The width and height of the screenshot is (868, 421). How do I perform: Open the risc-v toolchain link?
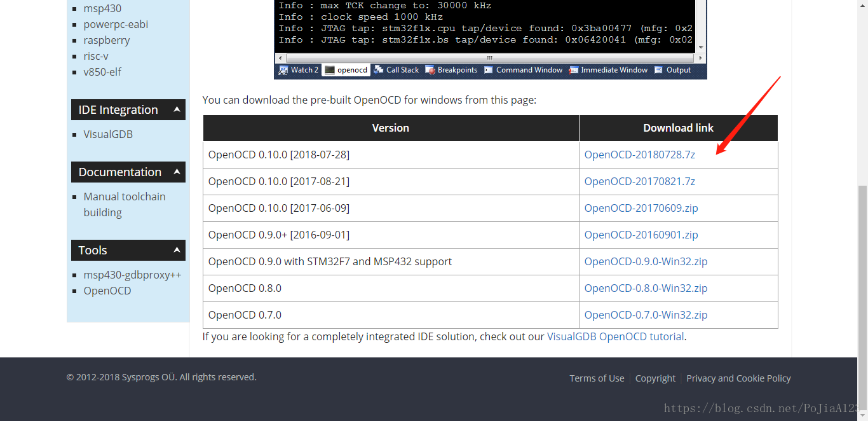(96, 56)
